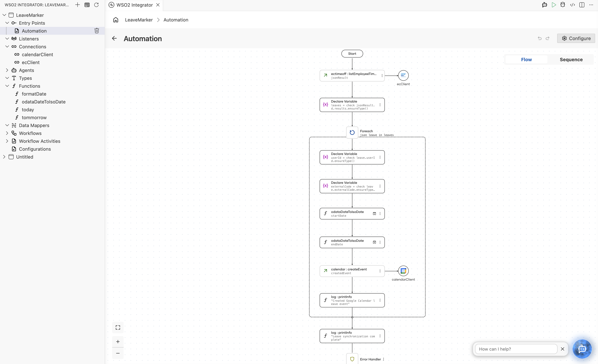This screenshot has width=598, height=364.
Task: Expand the Workflows section
Action: click(x=7, y=133)
